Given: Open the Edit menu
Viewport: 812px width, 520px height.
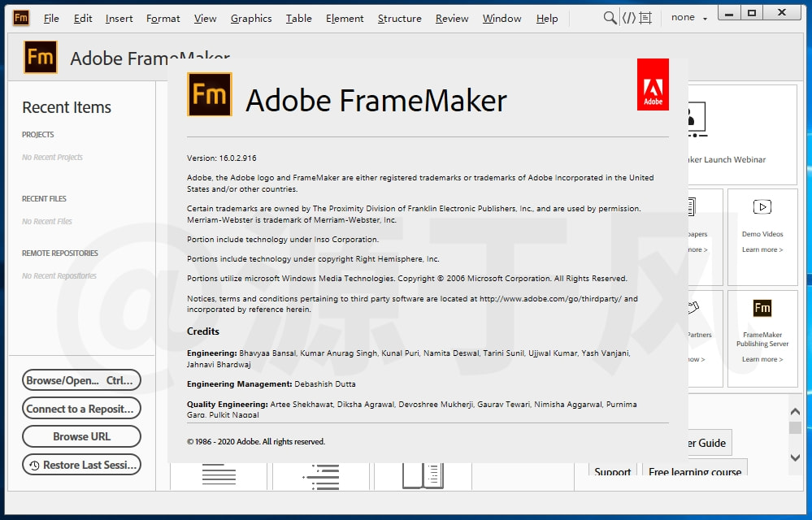Looking at the screenshot, I should [x=83, y=19].
